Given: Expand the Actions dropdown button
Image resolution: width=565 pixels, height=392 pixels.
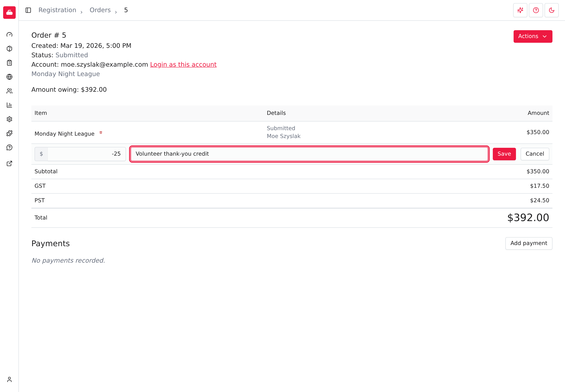Looking at the screenshot, I should click(533, 36).
